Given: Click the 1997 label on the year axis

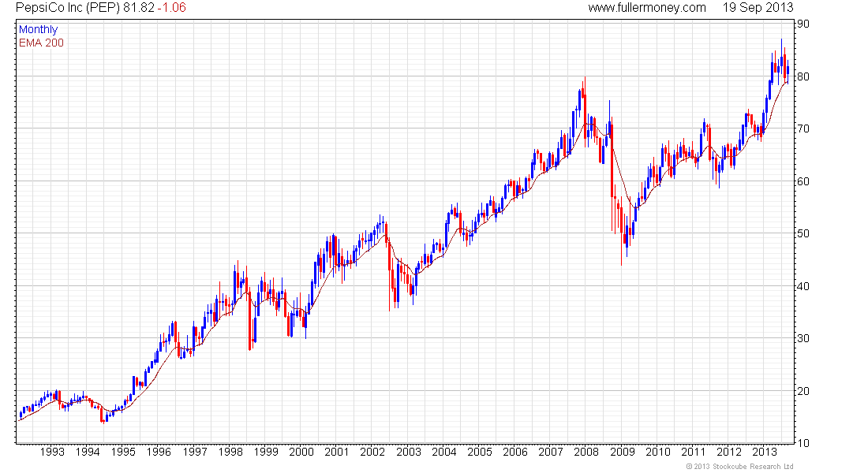Looking at the screenshot, I should tap(195, 452).
